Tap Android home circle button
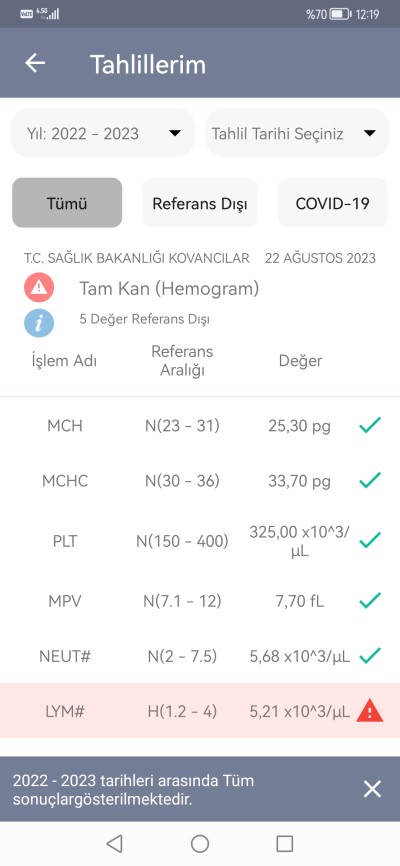The width and height of the screenshot is (400, 866). (x=199, y=843)
